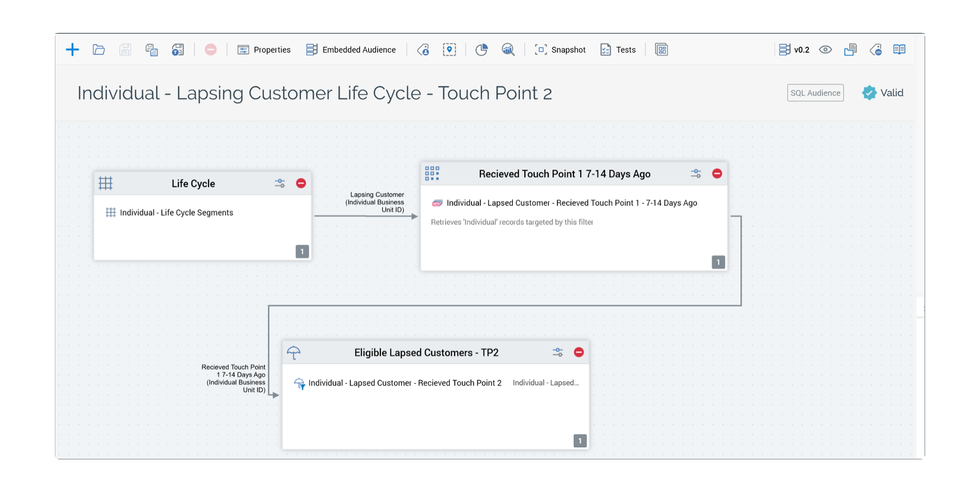Open settings sliders on Eligible Lapsed Customers block

(557, 352)
